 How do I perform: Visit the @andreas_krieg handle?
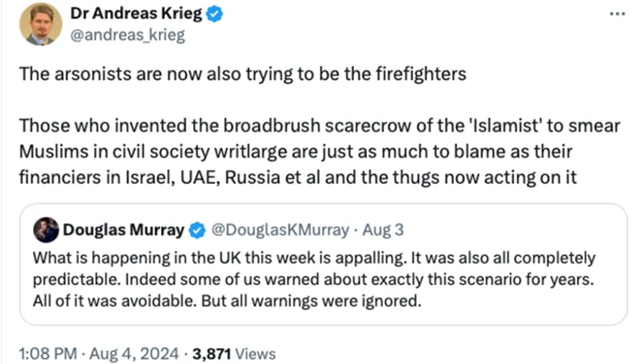pyautogui.click(x=128, y=35)
